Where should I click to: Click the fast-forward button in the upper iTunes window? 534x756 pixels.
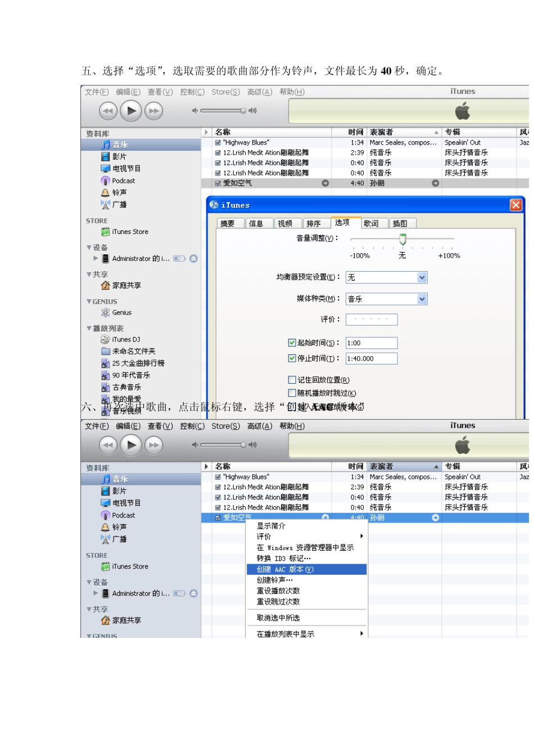pyautogui.click(x=154, y=111)
